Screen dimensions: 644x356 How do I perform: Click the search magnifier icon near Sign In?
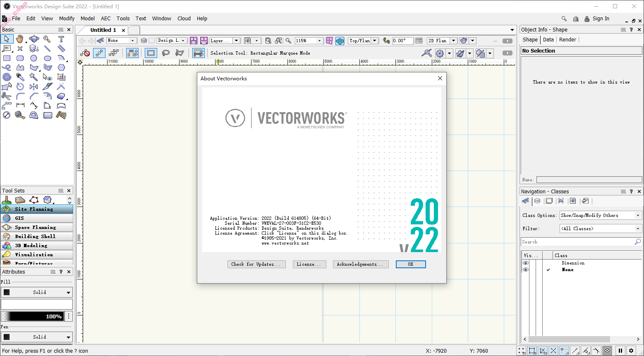[564, 19]
